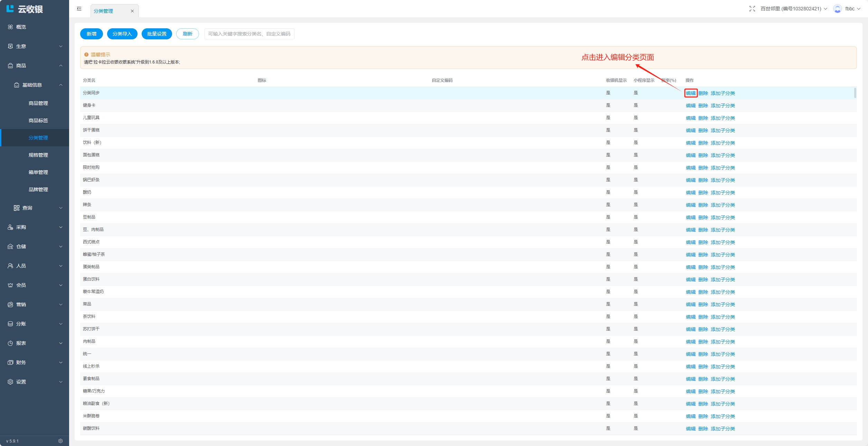The width and height of the screenshot is (868, 446).
Task: Click the gear icon beside version number
Action: pos(60,441)
